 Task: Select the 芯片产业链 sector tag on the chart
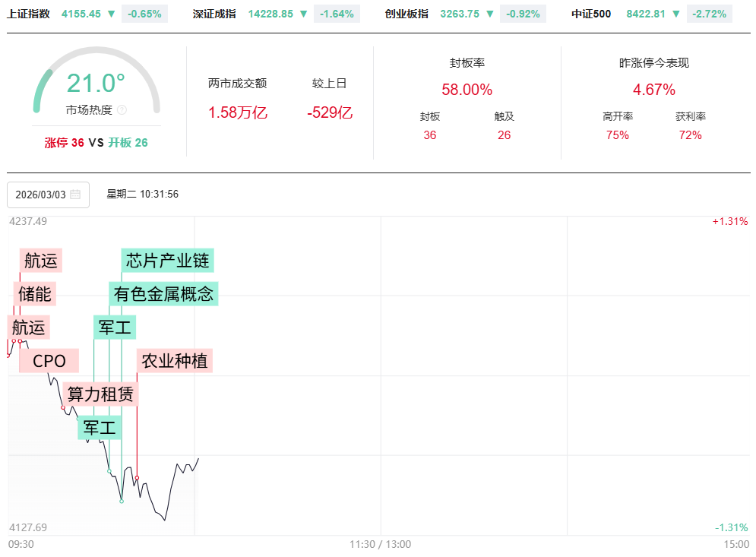[168, 261]
